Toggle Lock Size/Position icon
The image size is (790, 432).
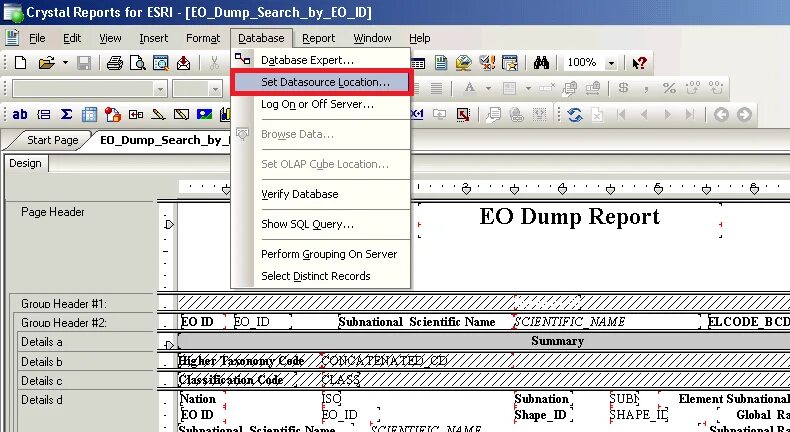[x=593, y=88]
